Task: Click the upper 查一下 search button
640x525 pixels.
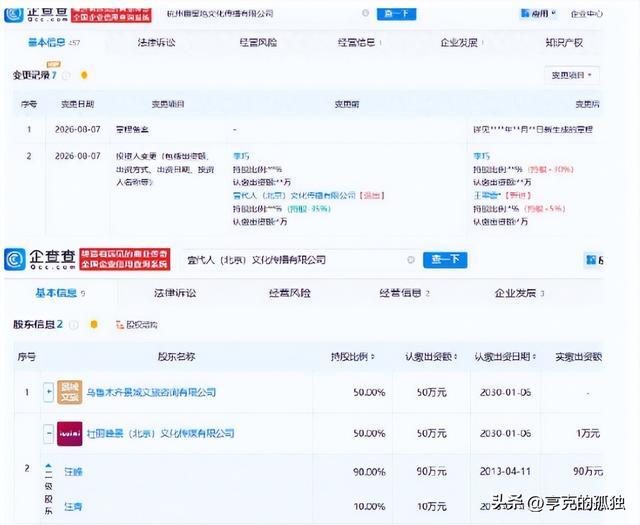Action: (x=396, y=13)
